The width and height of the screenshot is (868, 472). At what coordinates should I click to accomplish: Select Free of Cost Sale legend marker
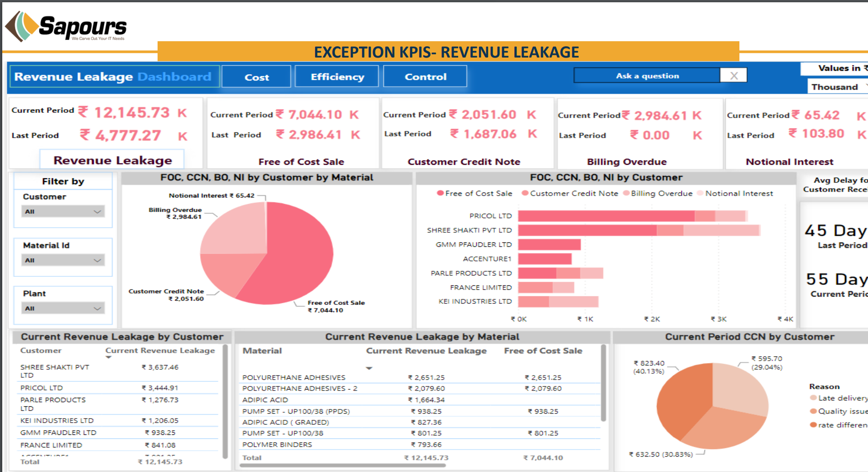tap(440, 193)
